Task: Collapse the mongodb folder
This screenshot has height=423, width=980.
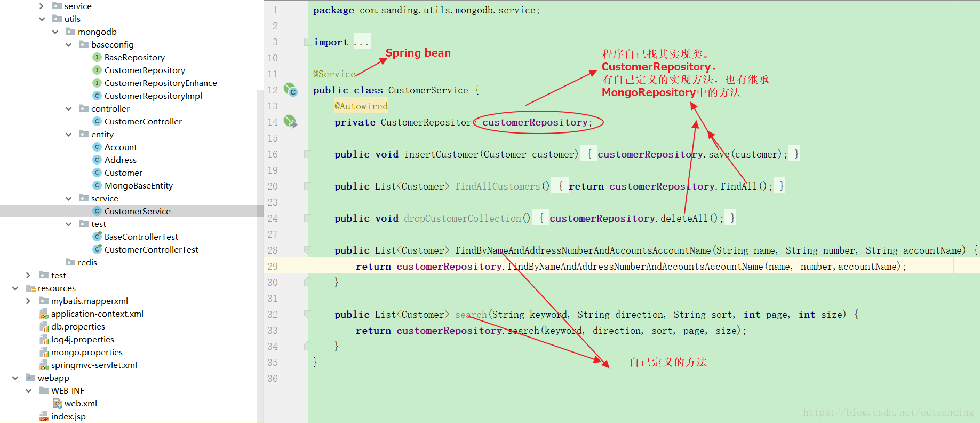Action: [x=55, y=32]
